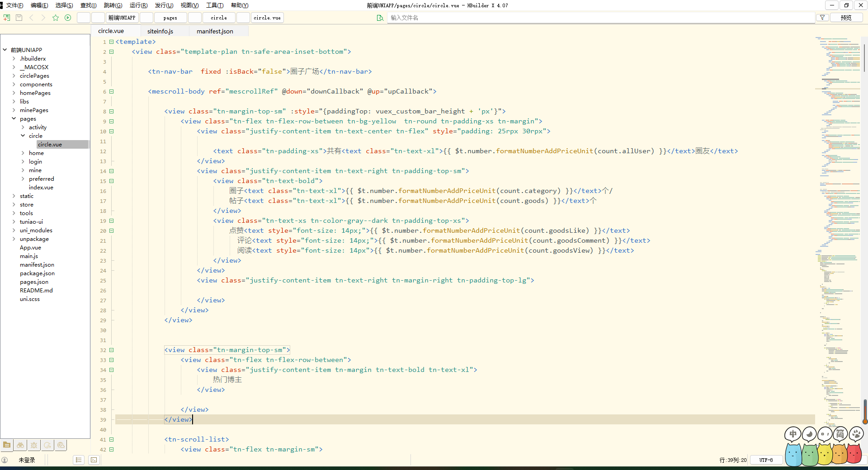Screen dimensions: 868x470
Task: Go forward with the right arrow icon
Action: tap(43, 18)
